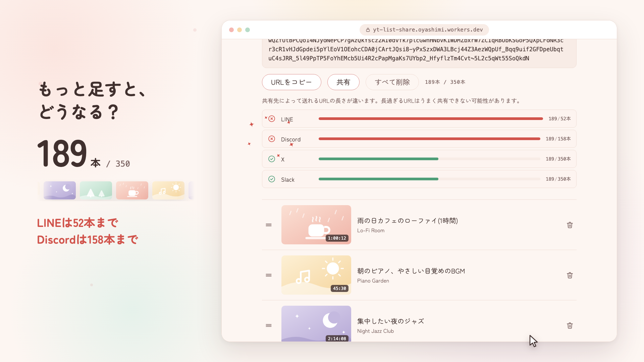
Task: Click the LINE progress bar
Action: [x=431, y=119]
